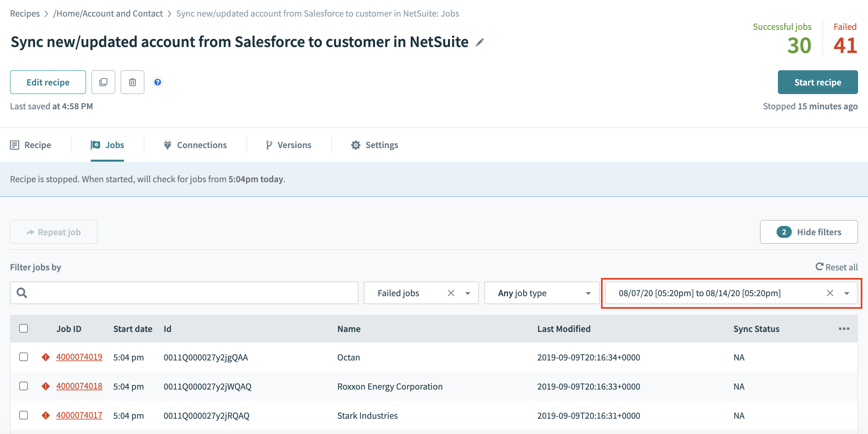Open the Any job type dropdown
Screen dimensions: 868x434
click(x=542, y=293)
